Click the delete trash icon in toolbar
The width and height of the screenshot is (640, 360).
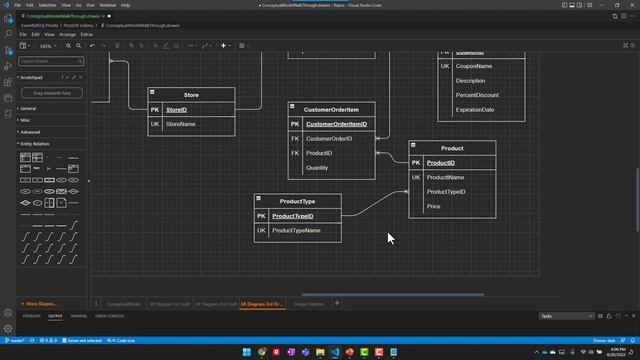(117, 46)
